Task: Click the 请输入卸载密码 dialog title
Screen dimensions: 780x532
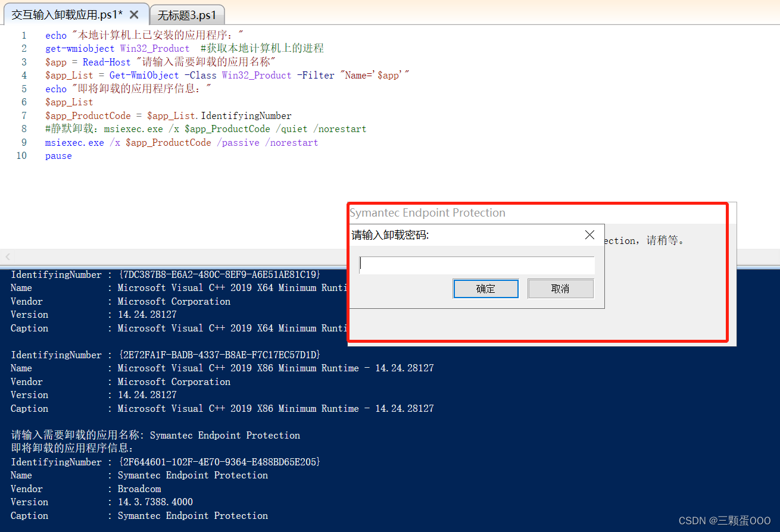Action: point(390,235)
